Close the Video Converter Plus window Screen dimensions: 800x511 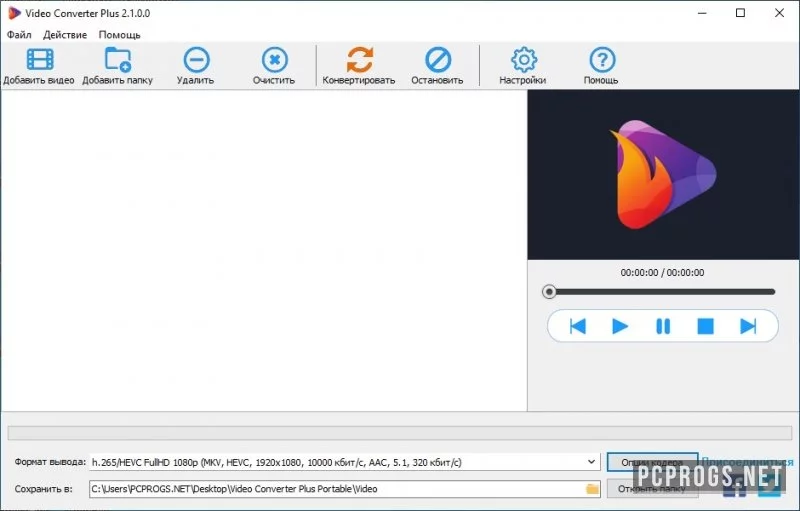(x=779, y=13)
